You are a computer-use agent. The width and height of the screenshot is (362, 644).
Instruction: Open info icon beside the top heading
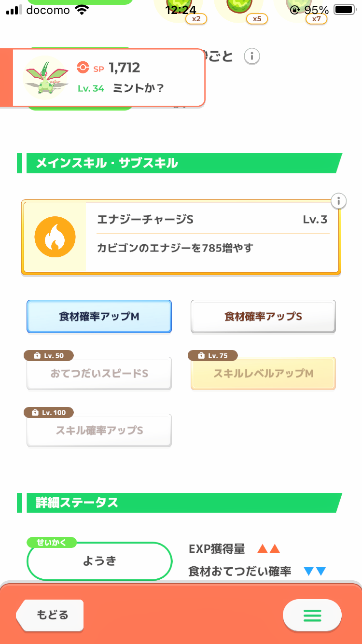(251, 56)
